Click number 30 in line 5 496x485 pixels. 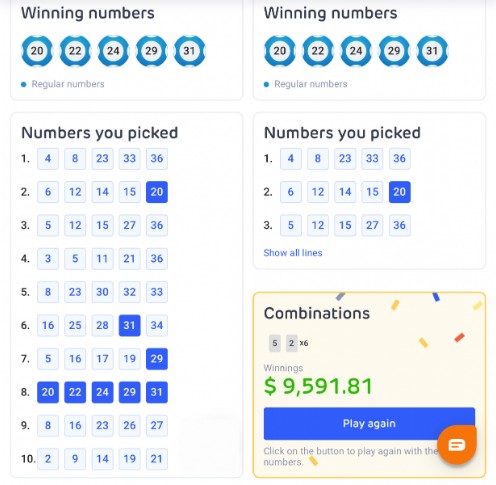pos(102,292)
